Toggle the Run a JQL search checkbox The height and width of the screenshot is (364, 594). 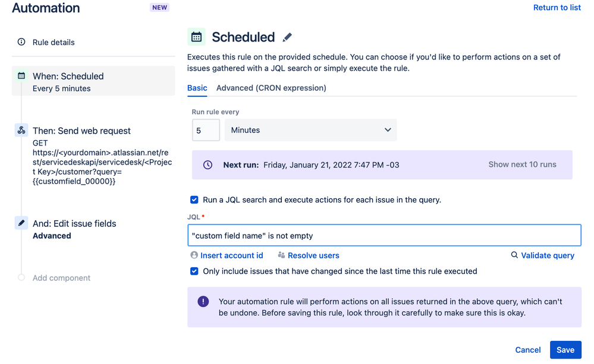tap(194, 200)
